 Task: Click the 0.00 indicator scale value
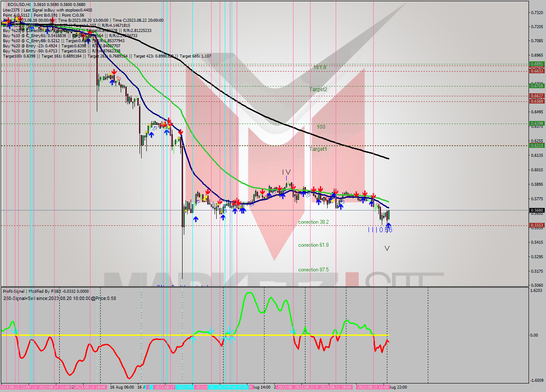(535, 335)
